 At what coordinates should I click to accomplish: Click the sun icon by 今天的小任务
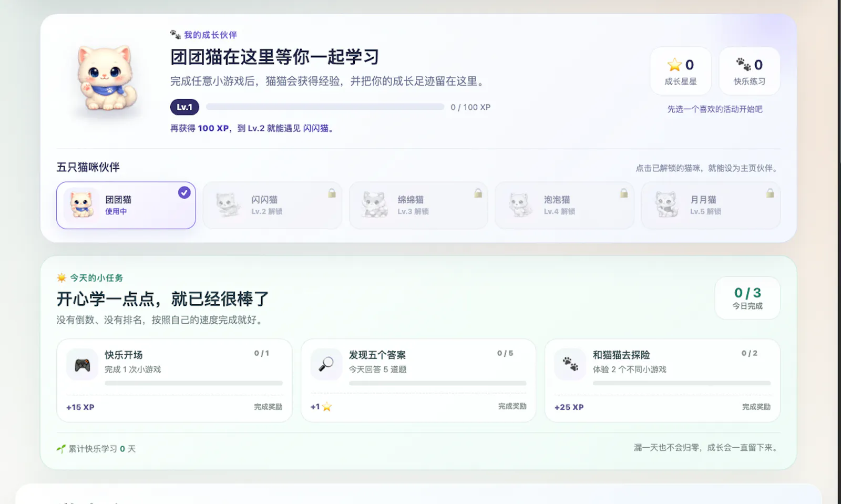(61, 277)
